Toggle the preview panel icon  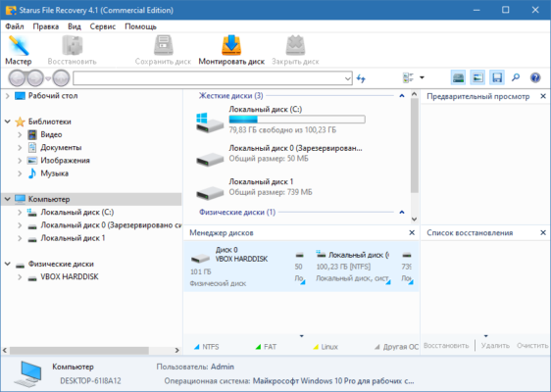pyautogui.click(x=477, y=77)
